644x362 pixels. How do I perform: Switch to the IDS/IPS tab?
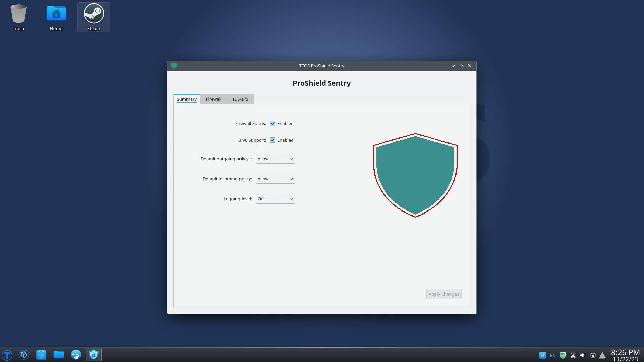pyautogui.click(x=240, y=99)
